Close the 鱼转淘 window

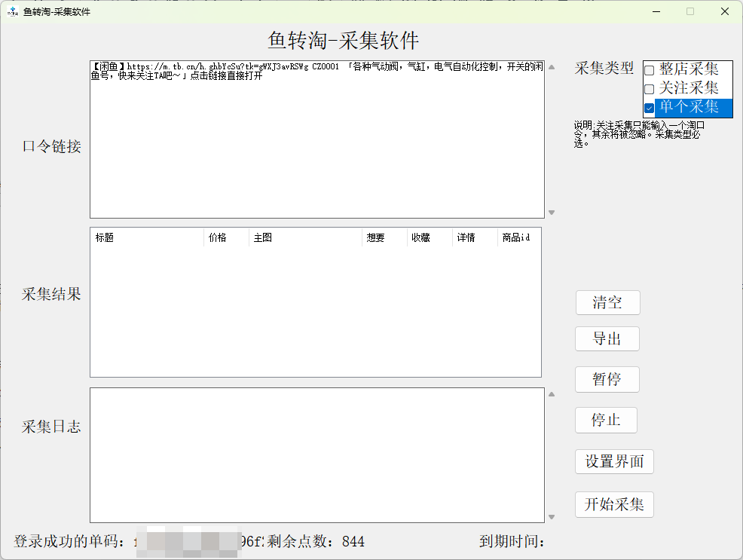click(725, 11)
